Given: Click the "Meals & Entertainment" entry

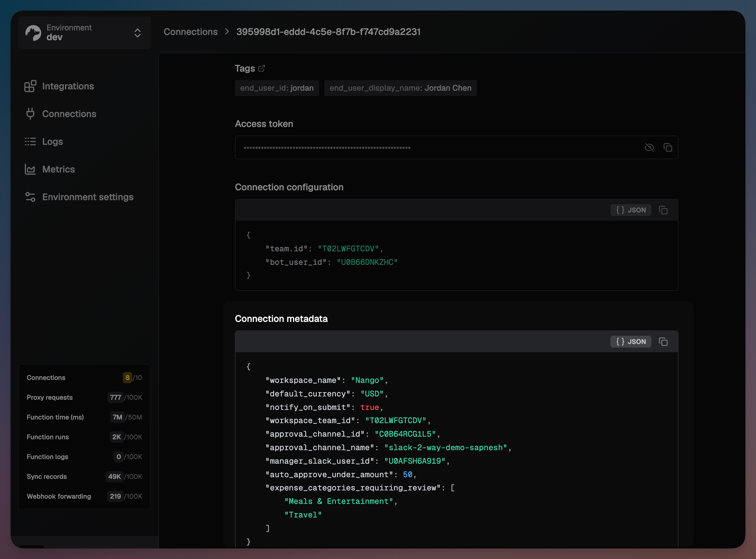Looking at the screenshot, I should pos(339,502).
